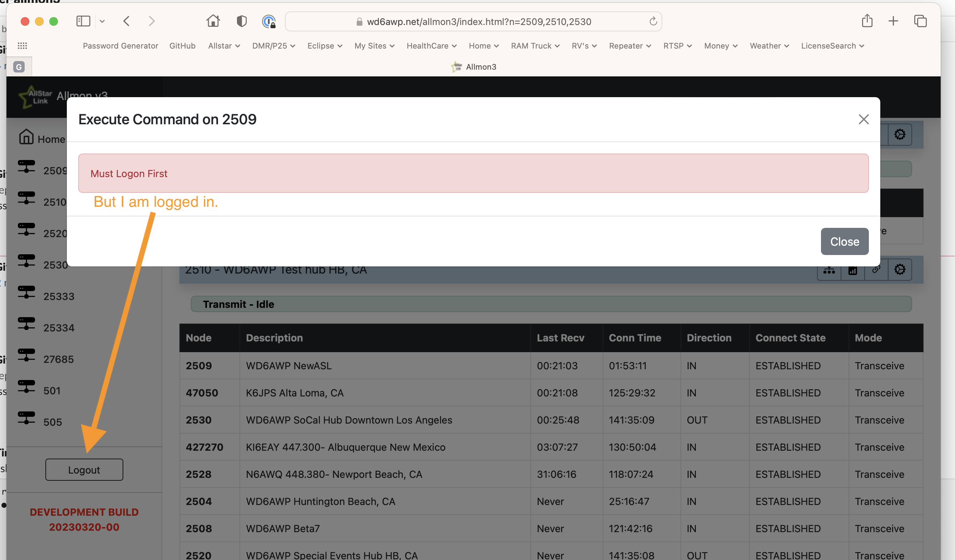Image resolution: width=955 pixels, height=560 pixels.
Task: Click the Logout button in the sidebar
Action: 84,470
